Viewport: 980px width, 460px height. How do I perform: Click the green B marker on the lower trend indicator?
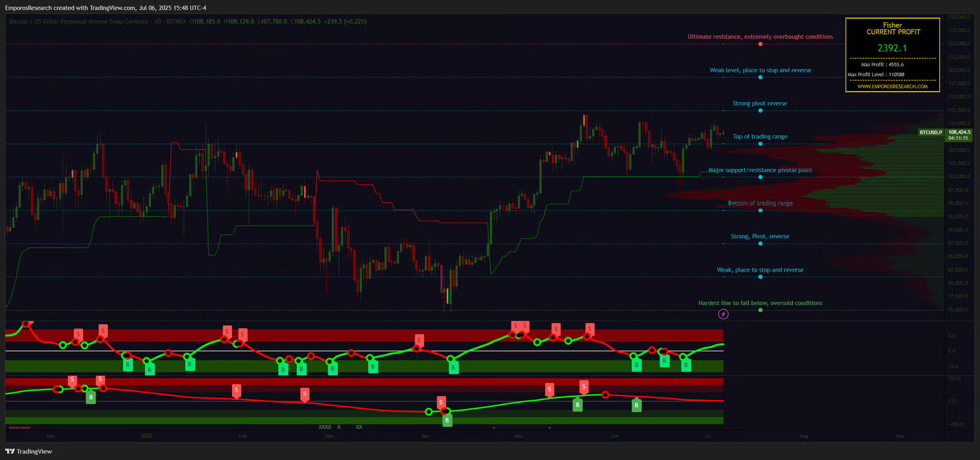coord(91,397)
